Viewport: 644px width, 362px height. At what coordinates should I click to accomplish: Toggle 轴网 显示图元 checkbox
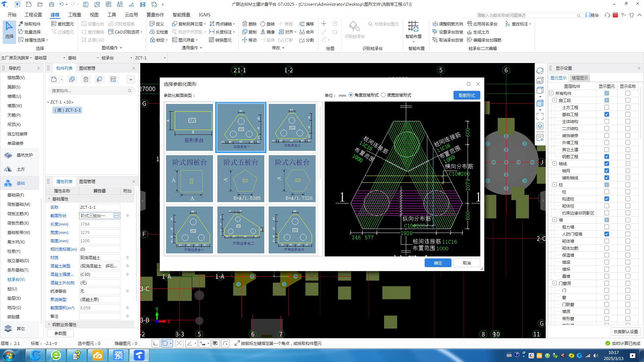click(606, 171)
